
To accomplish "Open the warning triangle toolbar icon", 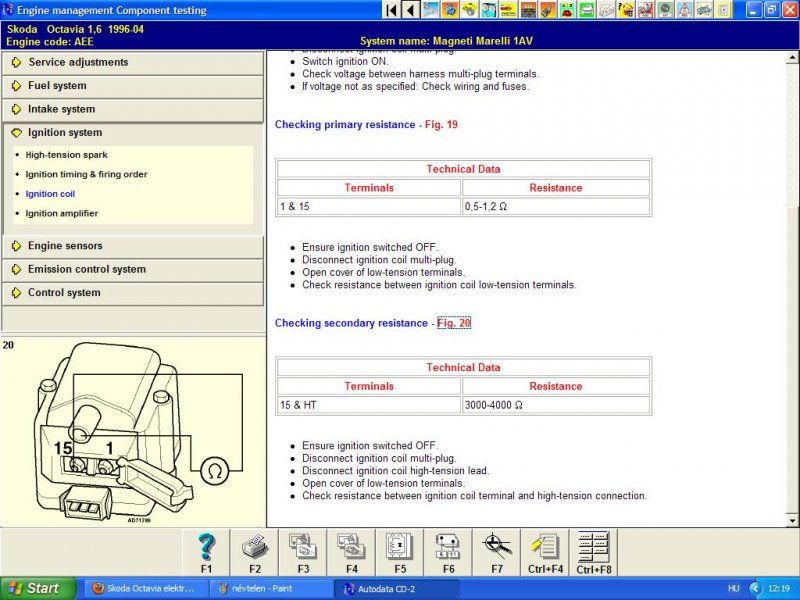I will click(x=685, y=10).
